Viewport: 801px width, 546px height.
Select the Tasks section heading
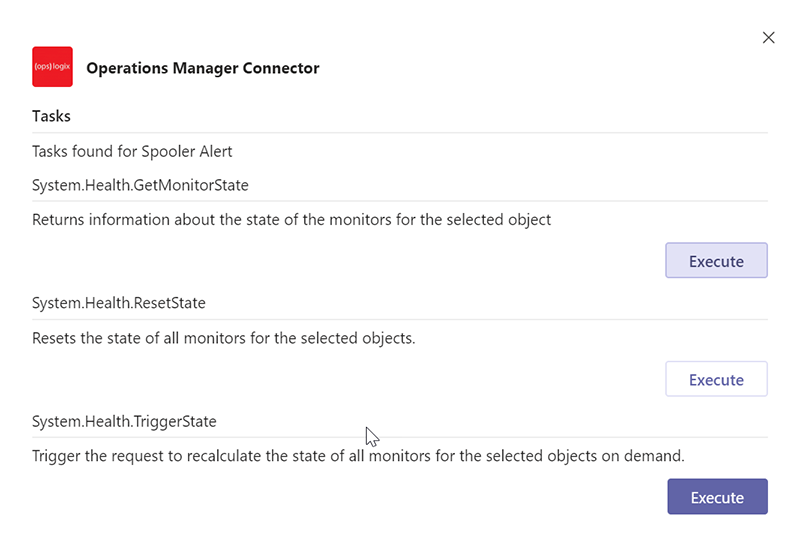coord(51,116)
